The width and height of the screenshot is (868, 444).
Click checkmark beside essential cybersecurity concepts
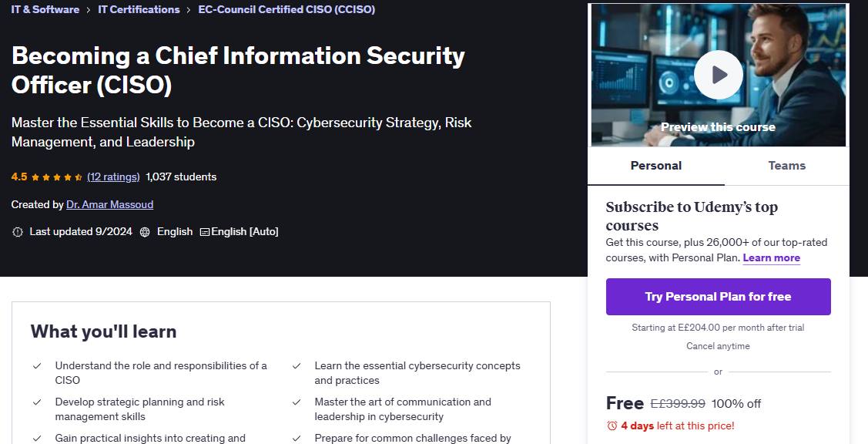pos(297,366)
